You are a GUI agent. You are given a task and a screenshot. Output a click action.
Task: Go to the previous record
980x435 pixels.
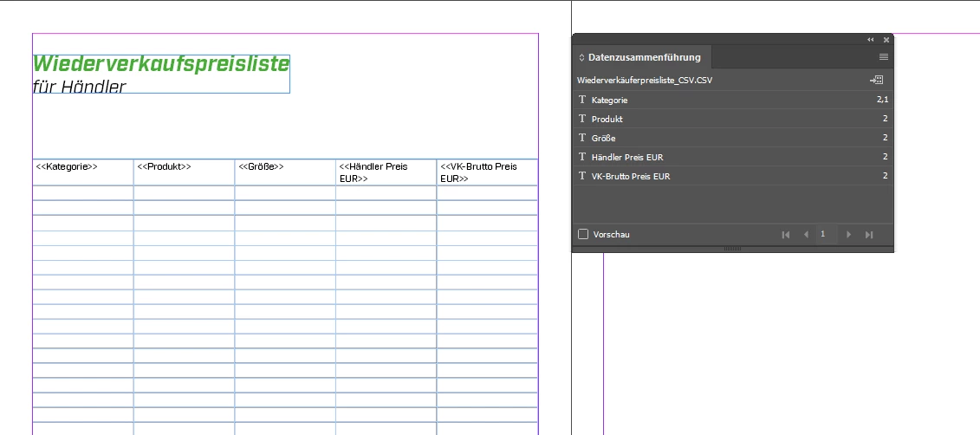806,234
